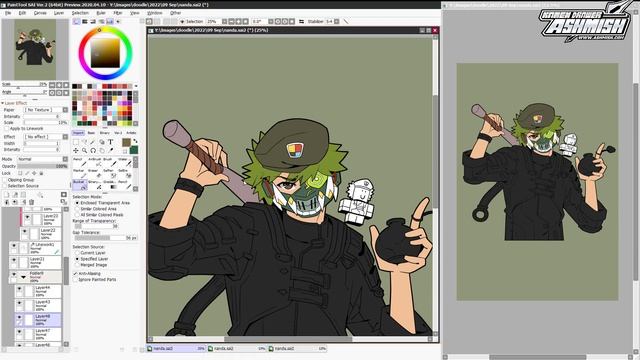
Task: Collapse the Layer Effect section
Action: (x=3, y=103)
